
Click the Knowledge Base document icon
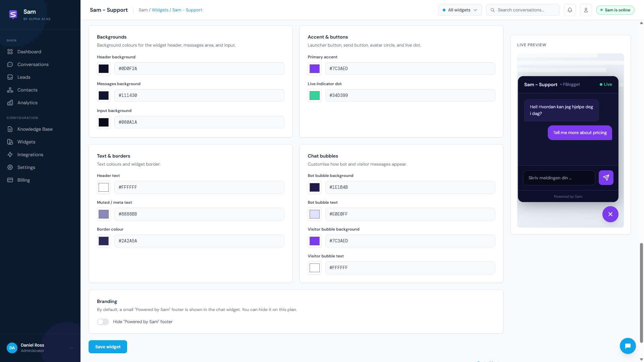click(x=10, y=129)
